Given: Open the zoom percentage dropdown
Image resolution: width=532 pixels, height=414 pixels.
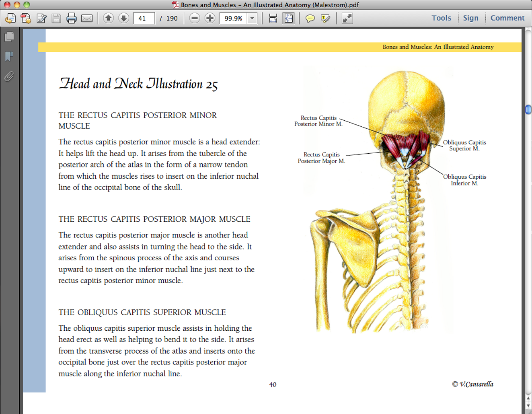Looking at the screenshot, I should tap(252, 18).
